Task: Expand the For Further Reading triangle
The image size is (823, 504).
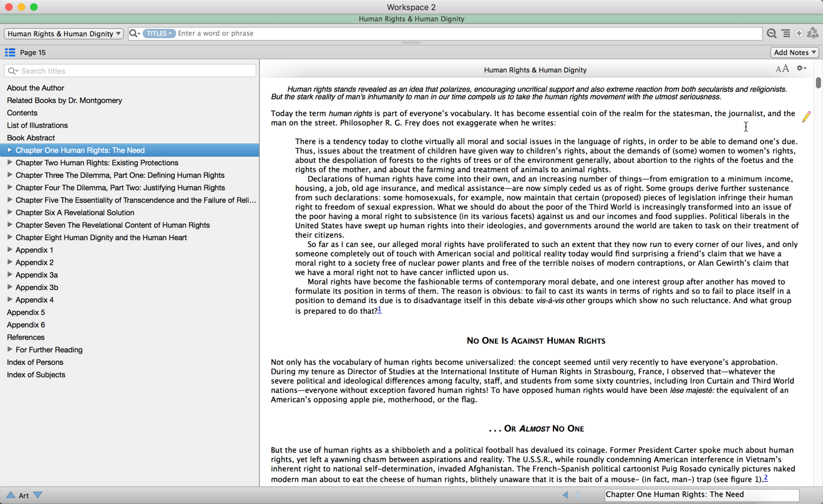Action: coord(9,350)
